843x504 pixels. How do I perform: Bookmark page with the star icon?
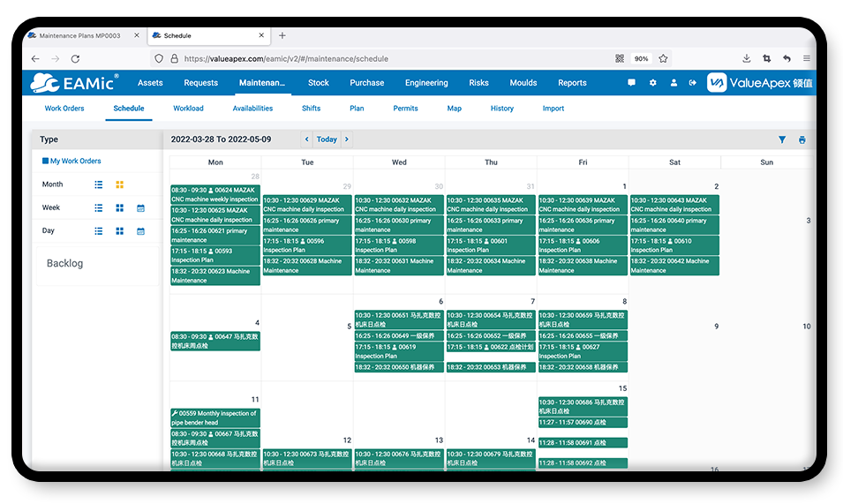point(663,58)
